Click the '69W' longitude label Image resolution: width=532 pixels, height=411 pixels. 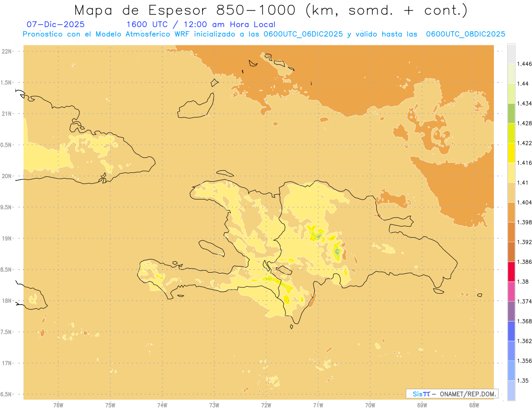422,405
